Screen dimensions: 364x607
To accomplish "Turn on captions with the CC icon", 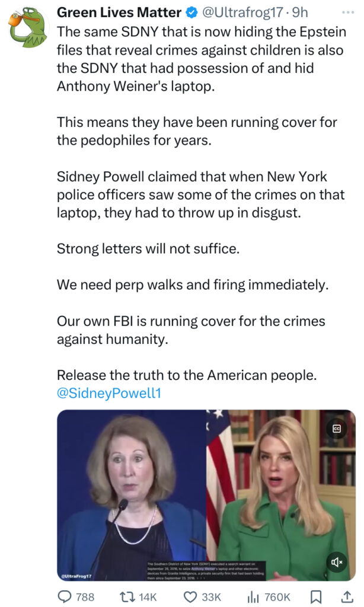I will [x=337, y=429].
